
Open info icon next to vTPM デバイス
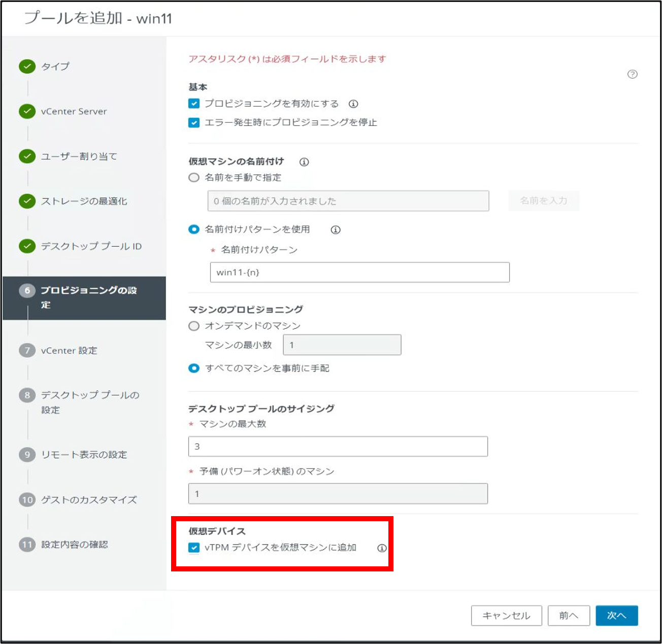(382, 548)
